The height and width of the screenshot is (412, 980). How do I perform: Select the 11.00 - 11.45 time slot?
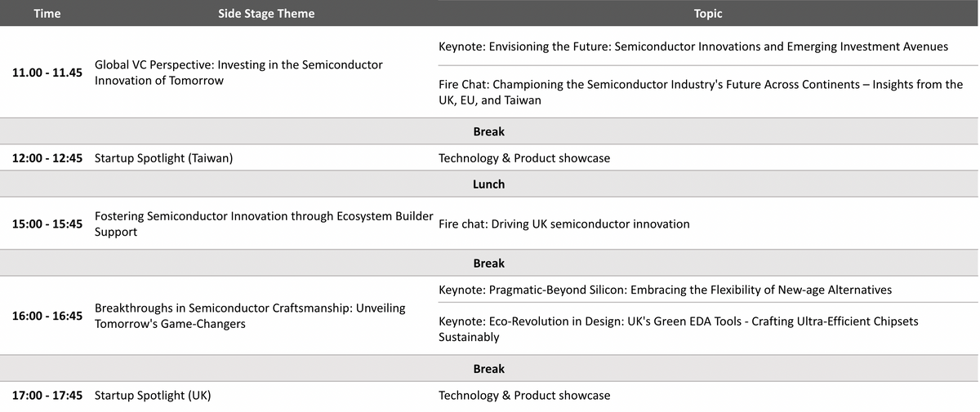[47, 73]
